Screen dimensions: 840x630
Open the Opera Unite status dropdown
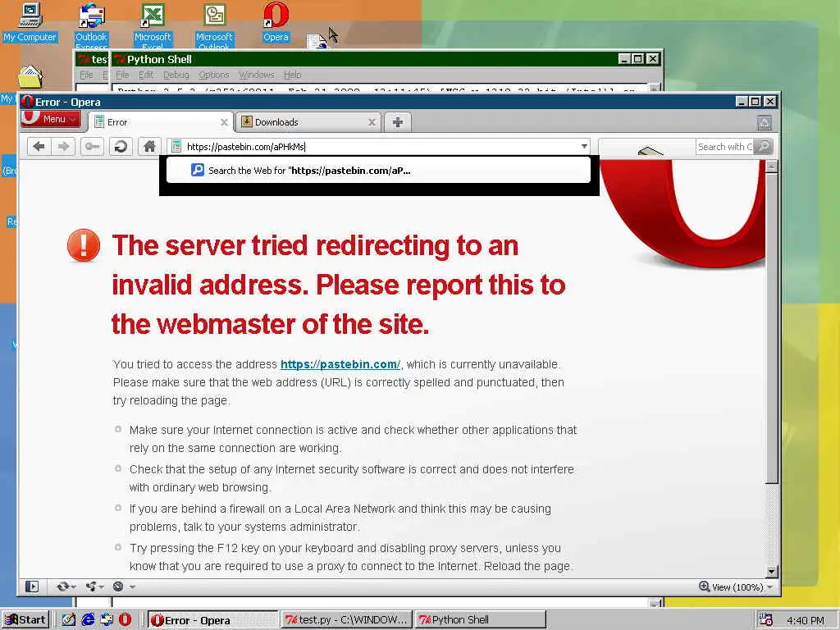click(95, 587)
